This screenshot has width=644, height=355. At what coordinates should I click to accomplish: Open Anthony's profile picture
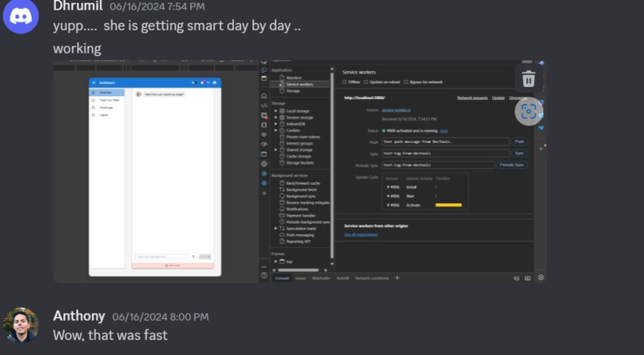click(x=21, y=325)
